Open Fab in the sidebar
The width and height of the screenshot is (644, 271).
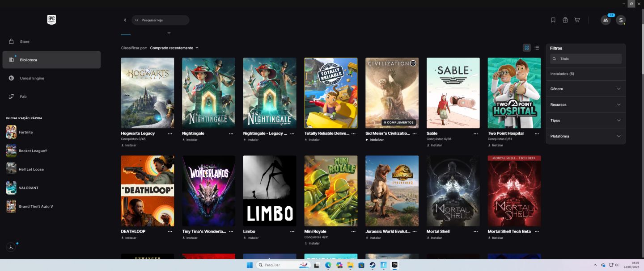(x=51, y=96)
